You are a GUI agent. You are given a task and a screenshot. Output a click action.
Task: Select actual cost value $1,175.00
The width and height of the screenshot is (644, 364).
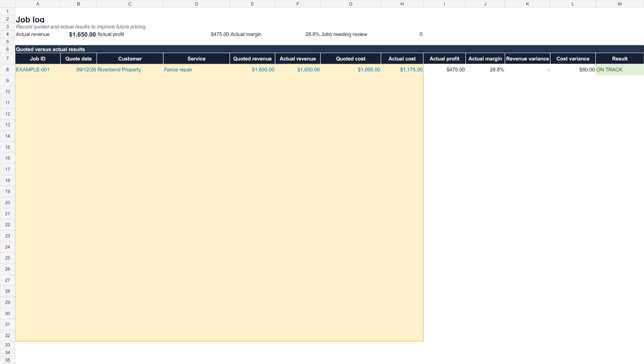(x=402, y=70)
